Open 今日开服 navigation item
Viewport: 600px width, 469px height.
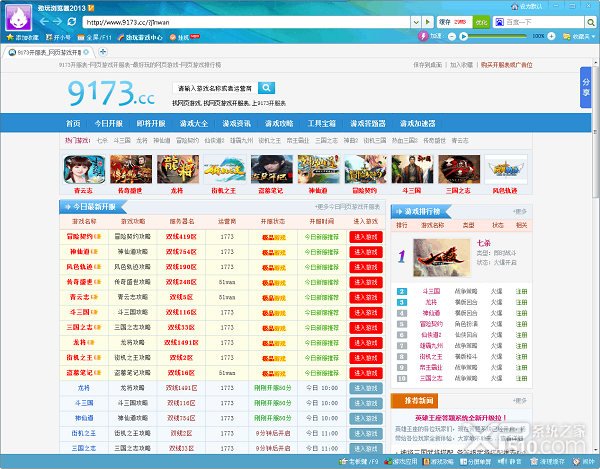click(x=109, y=123)
